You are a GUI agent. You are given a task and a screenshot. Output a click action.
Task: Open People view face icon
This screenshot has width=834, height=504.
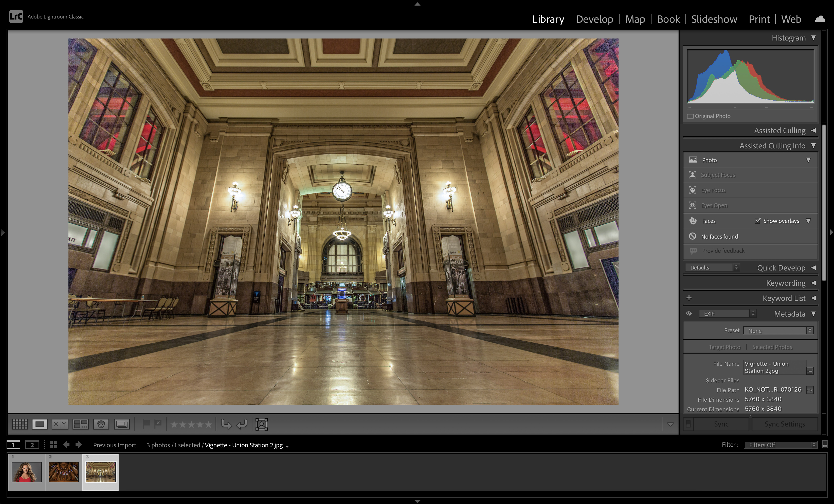coord(101,424)
